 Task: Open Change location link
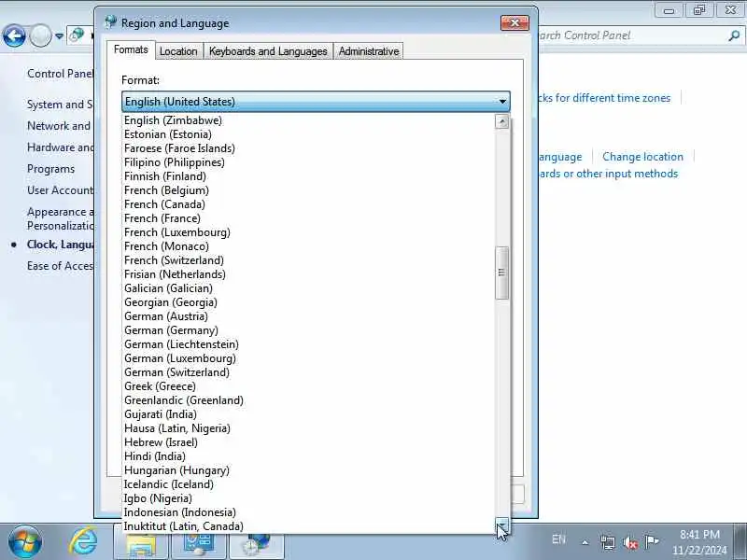pos(642,157)
